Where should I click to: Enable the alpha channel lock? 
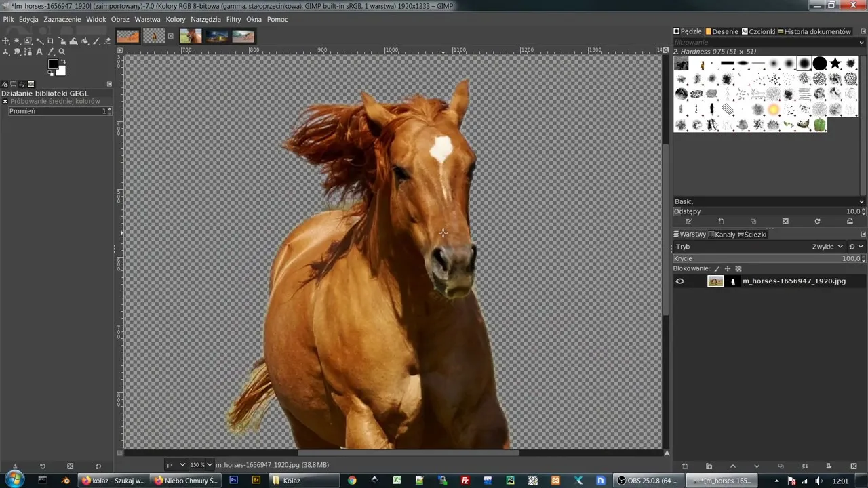[738, 268]
